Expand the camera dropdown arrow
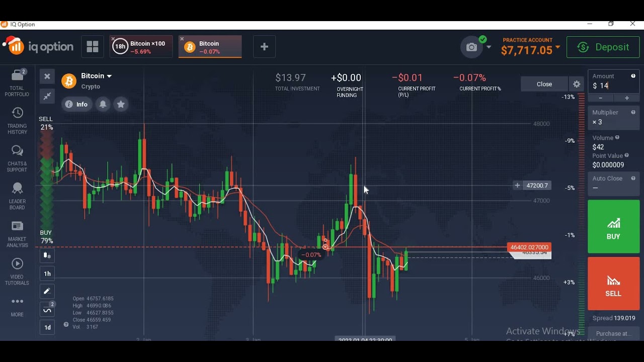Screen dimensions: 644x362 tap(489, 47)
